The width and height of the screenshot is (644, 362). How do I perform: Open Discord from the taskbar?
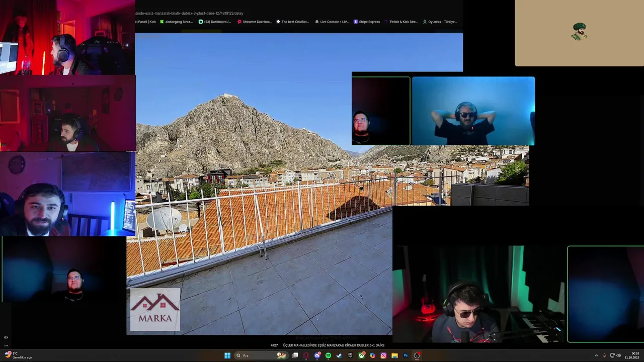pyautogui.click(x=317, y=355)
